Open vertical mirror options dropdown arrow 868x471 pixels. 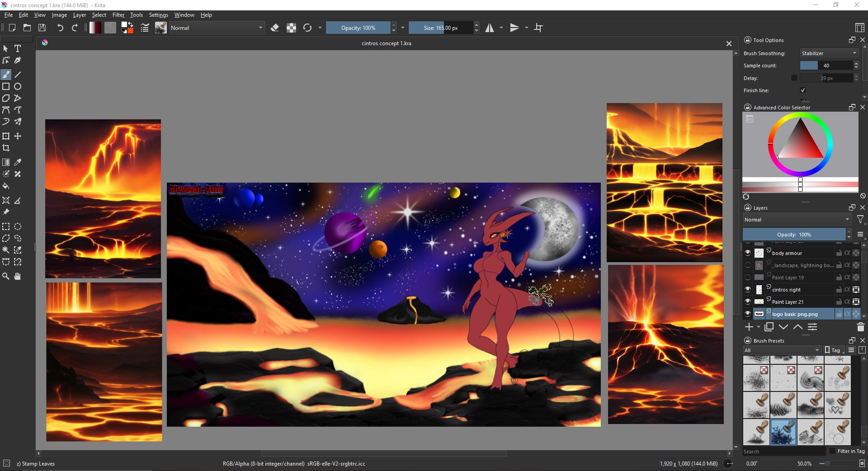pos(527,28)
